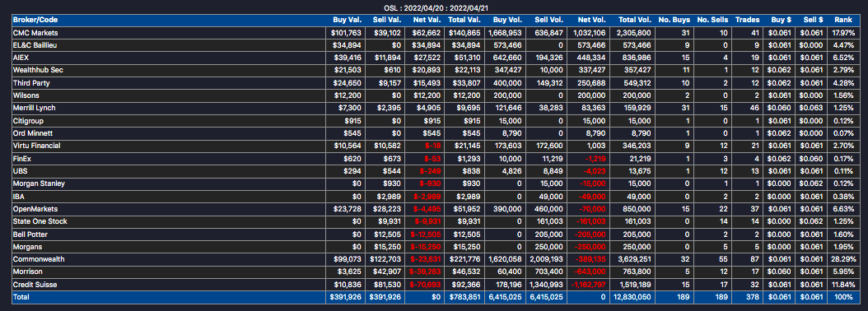Viewport: 868px width, 311px height.
Task: Select the Credit Suisse row label
Action: [35, 285]
